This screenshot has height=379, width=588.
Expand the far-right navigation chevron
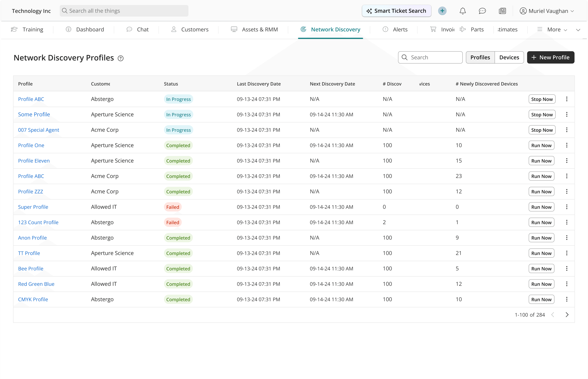[578, 30]
